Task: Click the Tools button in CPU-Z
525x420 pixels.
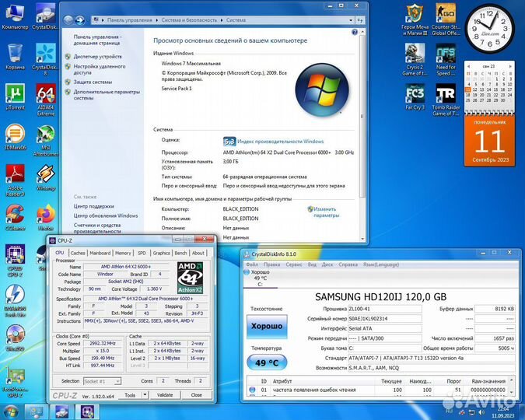Action: pos(130,395)
